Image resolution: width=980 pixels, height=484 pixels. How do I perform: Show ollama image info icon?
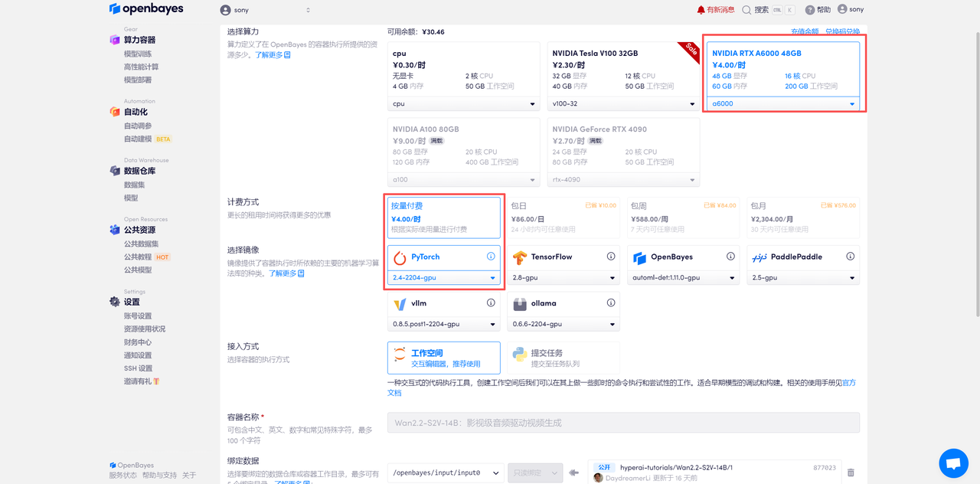tap(611, 303)
